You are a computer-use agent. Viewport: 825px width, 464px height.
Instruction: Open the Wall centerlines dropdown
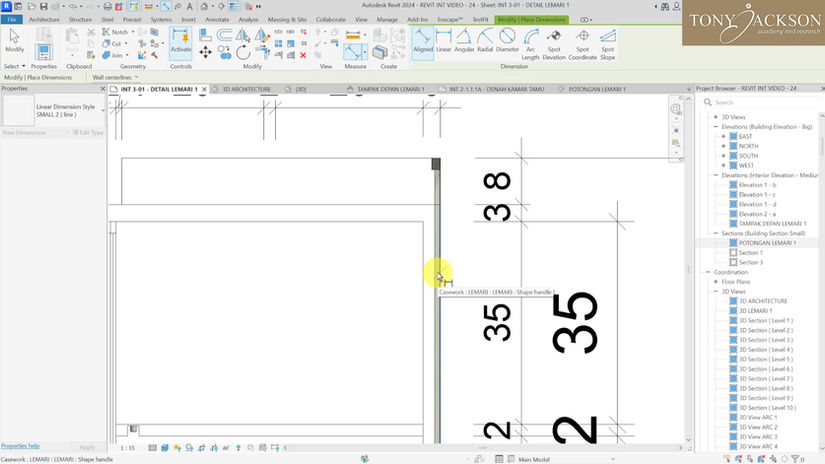[115, 77]
